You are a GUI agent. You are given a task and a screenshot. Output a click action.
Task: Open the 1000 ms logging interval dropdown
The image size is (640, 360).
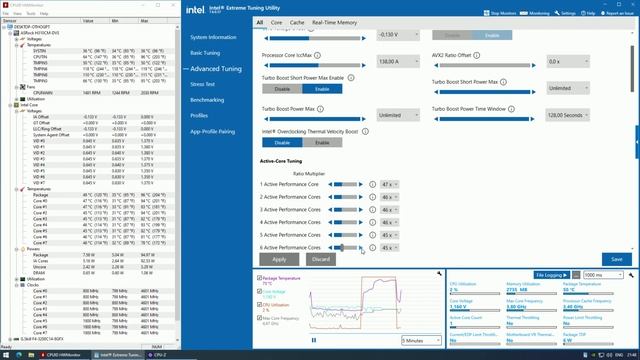point(603,275)
